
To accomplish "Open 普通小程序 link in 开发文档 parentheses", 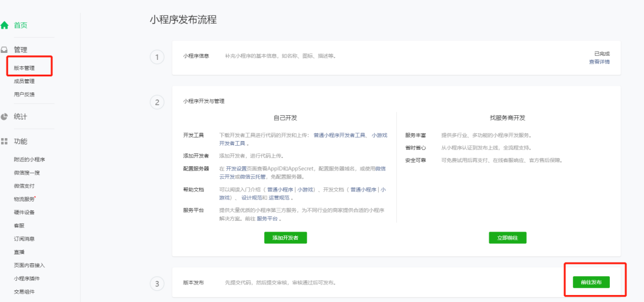I will (x=363, y=190).
